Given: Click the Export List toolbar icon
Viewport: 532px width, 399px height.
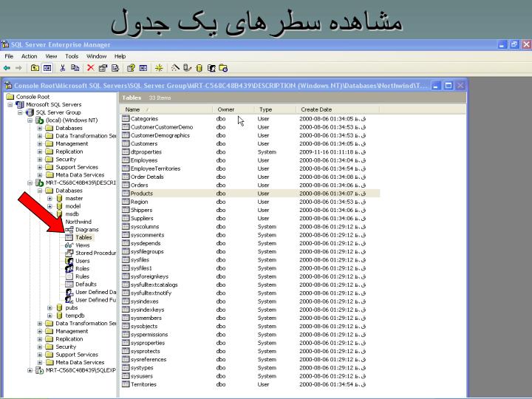Looking at the screenshot, I should (x=115, y=68).
